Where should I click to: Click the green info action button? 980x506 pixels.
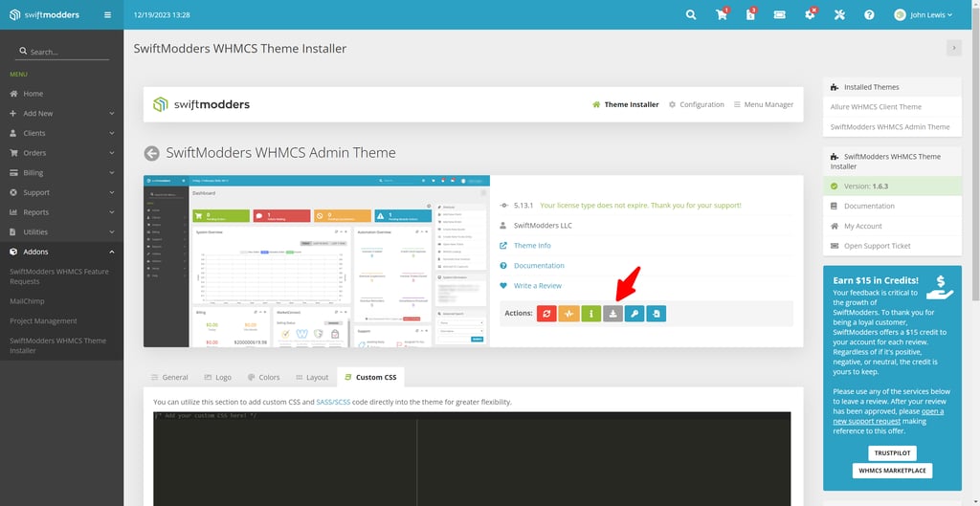point(590,313)
